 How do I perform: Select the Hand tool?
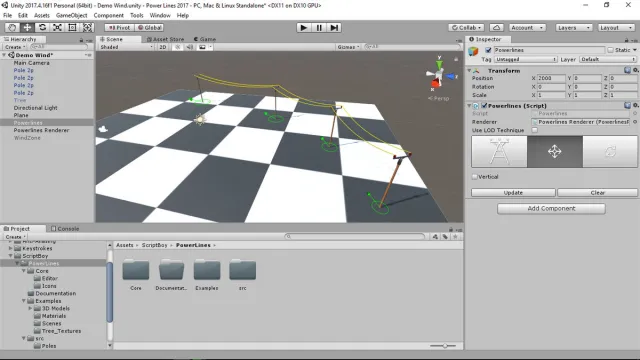pos(12,27)
